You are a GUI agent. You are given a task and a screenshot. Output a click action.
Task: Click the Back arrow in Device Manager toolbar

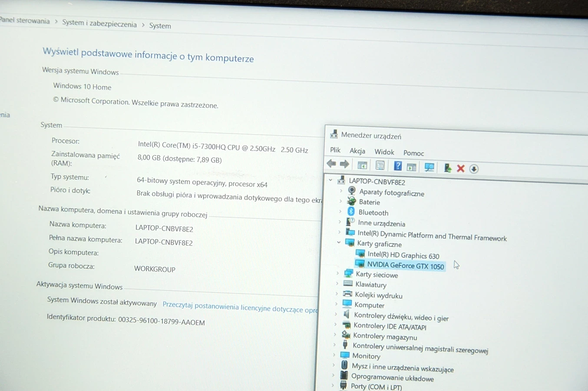331,164
